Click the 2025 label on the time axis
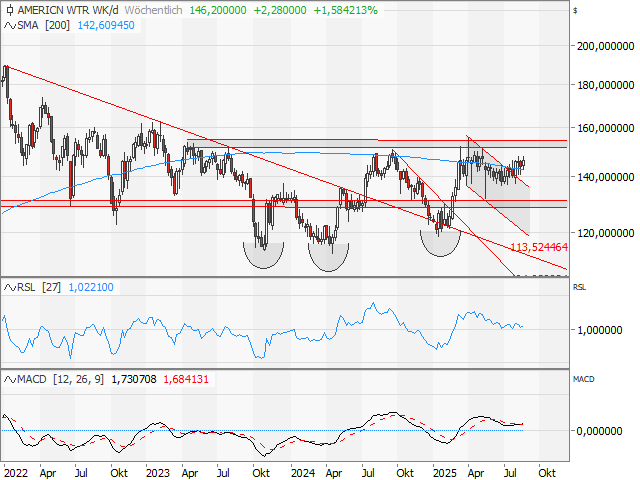The image size is (640, 480). tap(444, 473)
